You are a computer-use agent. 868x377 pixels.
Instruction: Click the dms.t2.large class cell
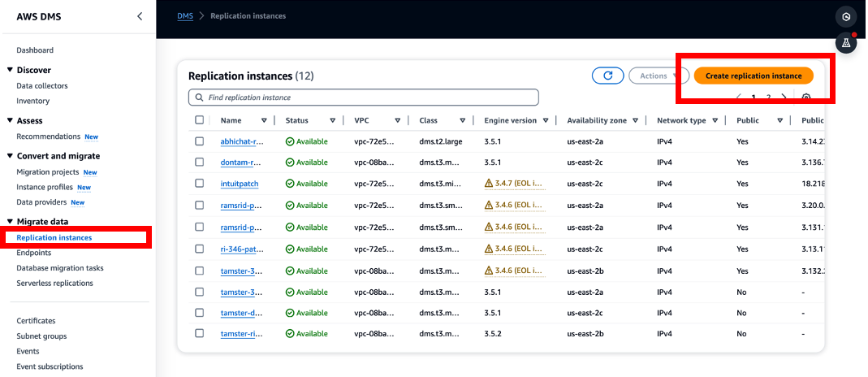[441, 141]
